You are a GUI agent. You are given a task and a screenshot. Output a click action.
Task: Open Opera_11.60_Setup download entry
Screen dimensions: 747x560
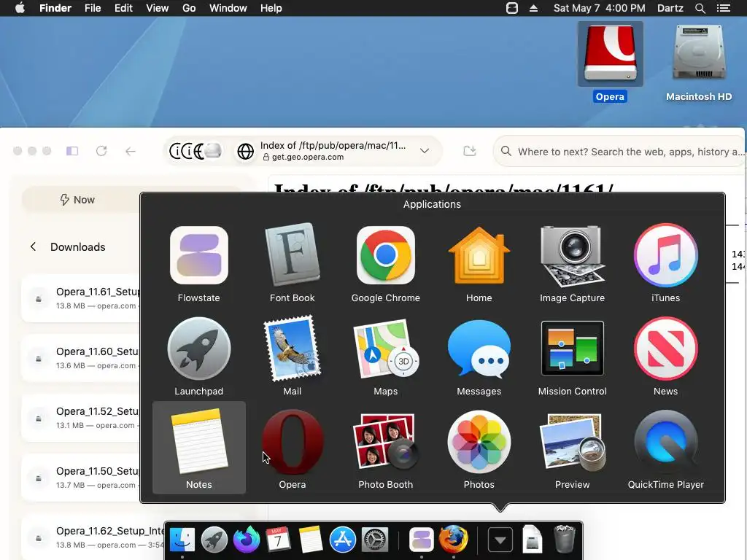click(81, 358)
